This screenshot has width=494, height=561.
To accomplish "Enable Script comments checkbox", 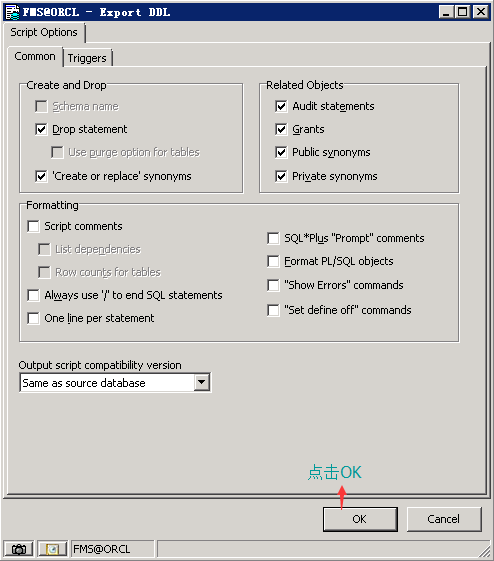I will click(x=33, y=226).
